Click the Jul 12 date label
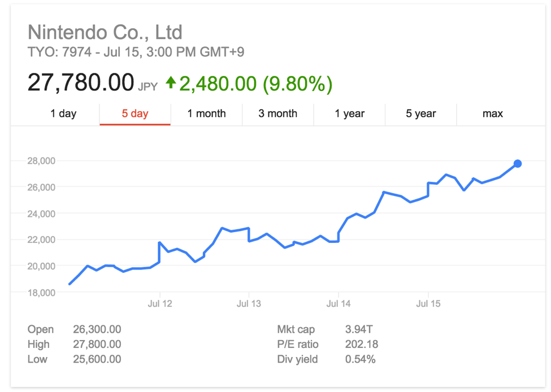The width and height of the screenshot is (551, 392). point(160,304)
